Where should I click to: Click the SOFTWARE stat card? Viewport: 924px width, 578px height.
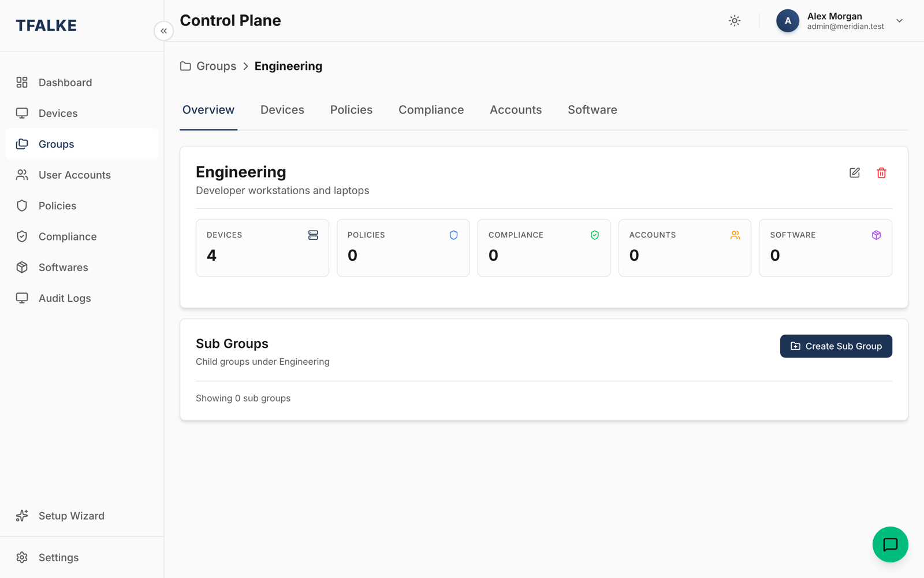point(825,247)
